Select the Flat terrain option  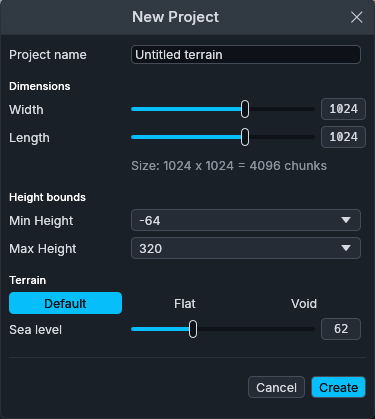(x=184, y=303)
